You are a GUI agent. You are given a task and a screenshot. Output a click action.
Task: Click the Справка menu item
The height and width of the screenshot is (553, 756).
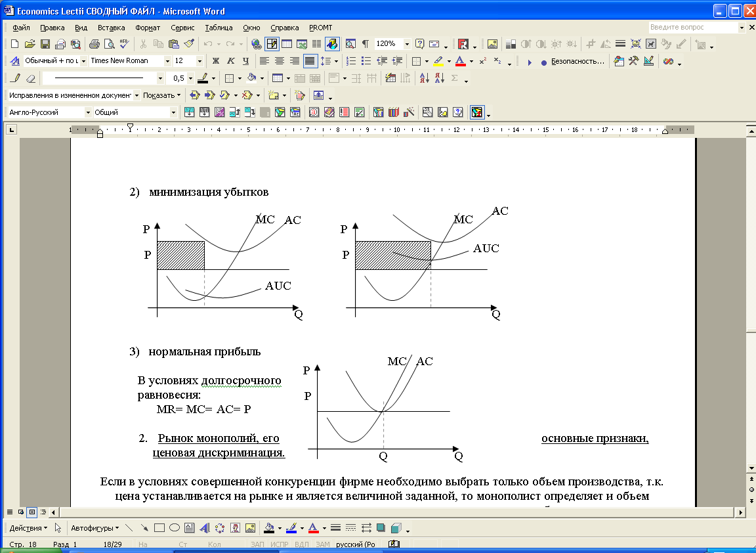284,28
